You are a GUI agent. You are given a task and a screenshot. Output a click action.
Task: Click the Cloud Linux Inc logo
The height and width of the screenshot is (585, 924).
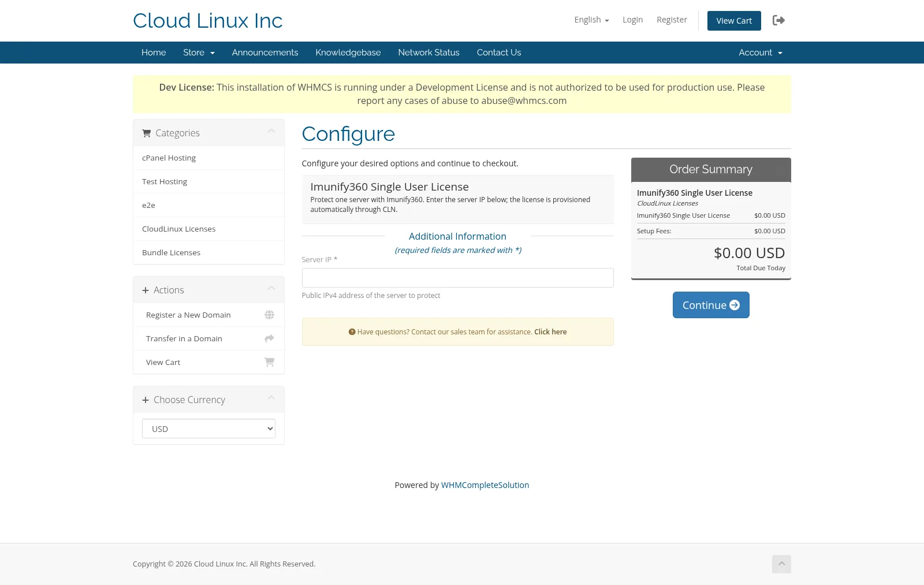(207, 21)
